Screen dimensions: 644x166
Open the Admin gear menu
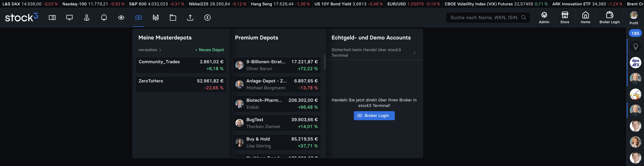pyautogui.click(x=544, y=17)
